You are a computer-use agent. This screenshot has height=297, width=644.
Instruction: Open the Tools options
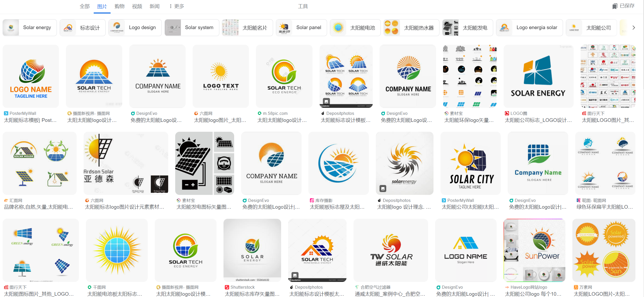[303, 6]
